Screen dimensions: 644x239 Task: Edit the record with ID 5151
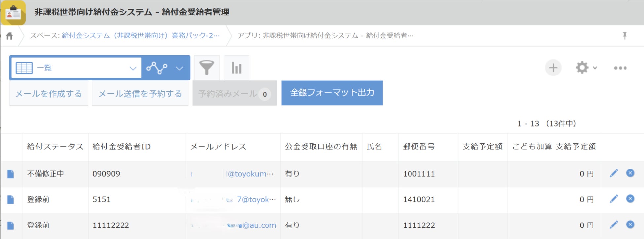614,199
